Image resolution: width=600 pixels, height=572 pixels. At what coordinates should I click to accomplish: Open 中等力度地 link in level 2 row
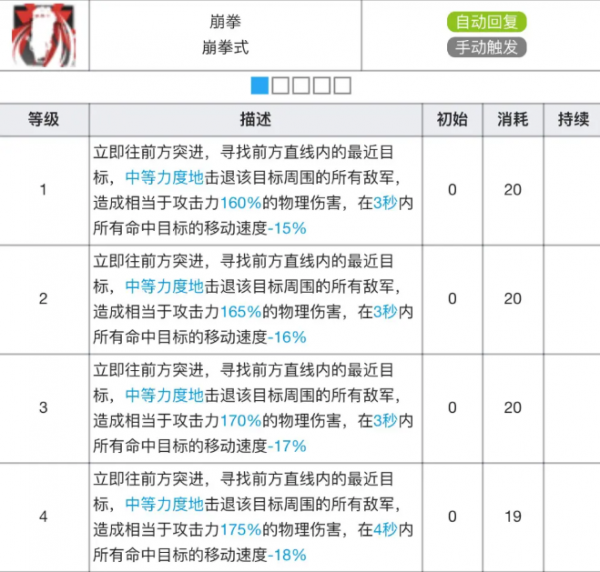pos(164,285)
